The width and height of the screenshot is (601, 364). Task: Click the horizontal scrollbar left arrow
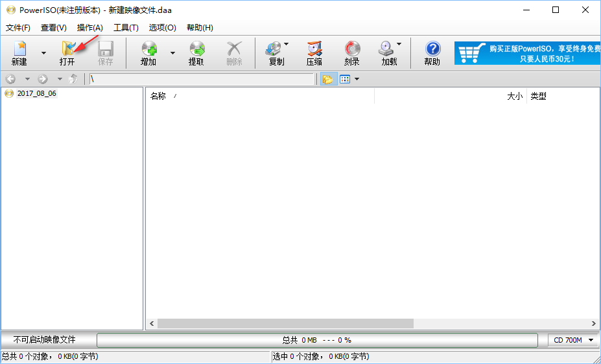[152, 323]
